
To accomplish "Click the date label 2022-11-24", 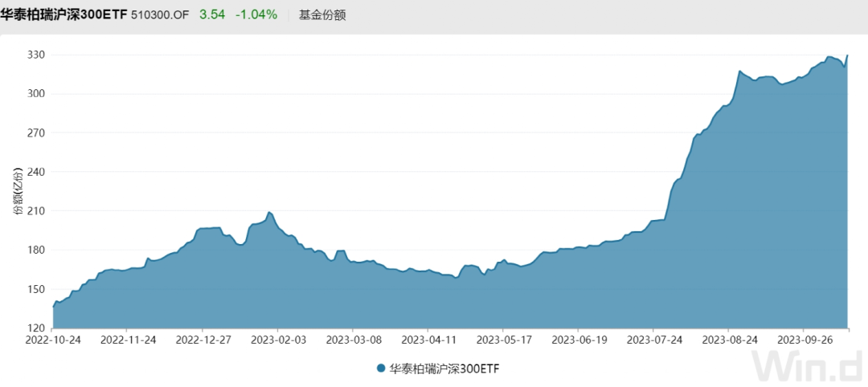I will (x=127, y=338).
